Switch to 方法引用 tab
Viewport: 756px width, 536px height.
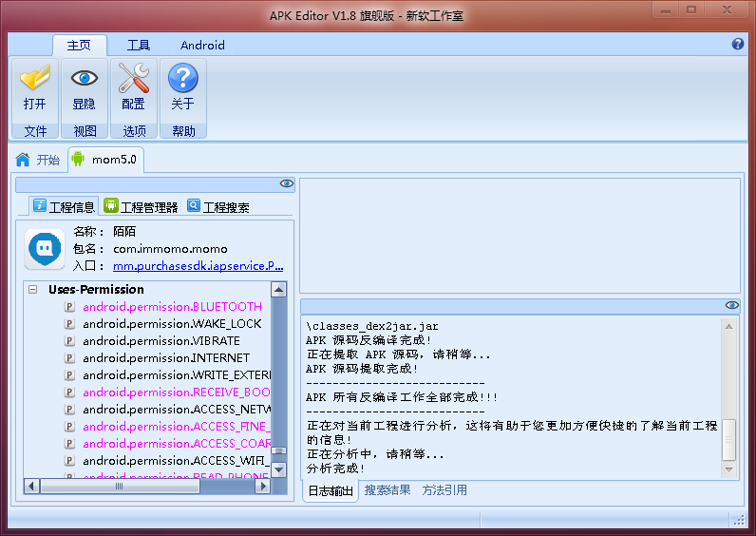click(x=444, y=490)
